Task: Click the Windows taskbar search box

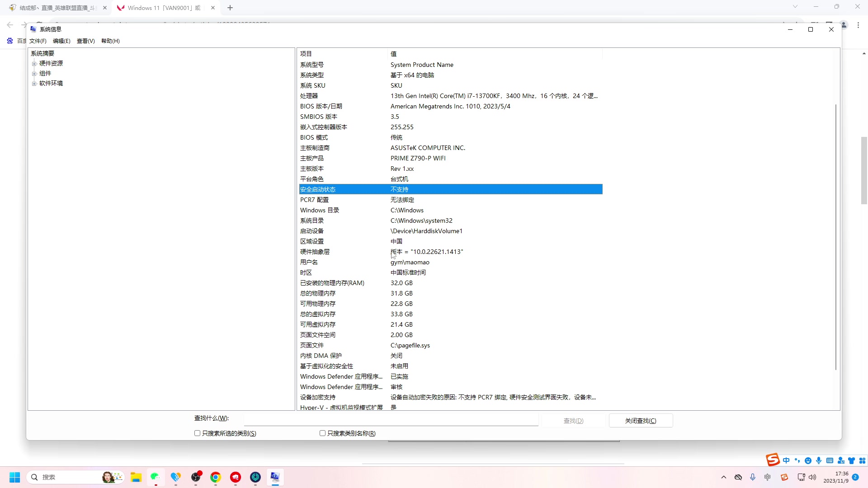Action: (75, 477)
